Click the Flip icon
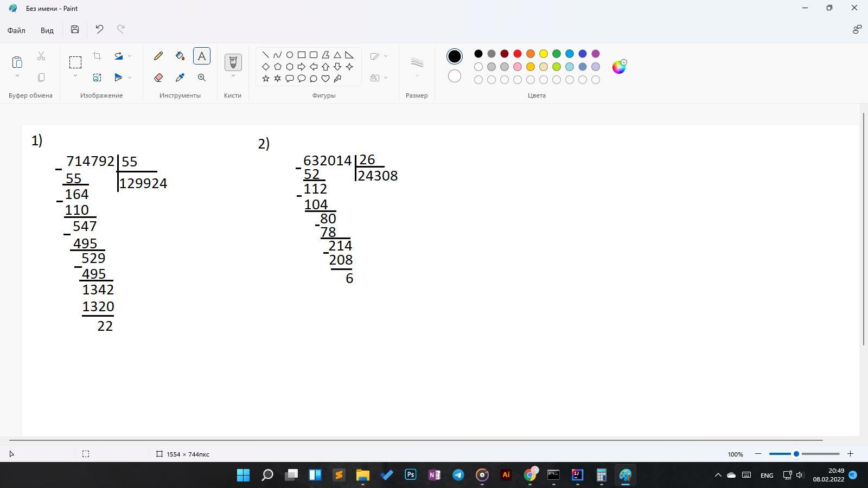Viewport: 868px width, 488px height. [x=119, y=78]
